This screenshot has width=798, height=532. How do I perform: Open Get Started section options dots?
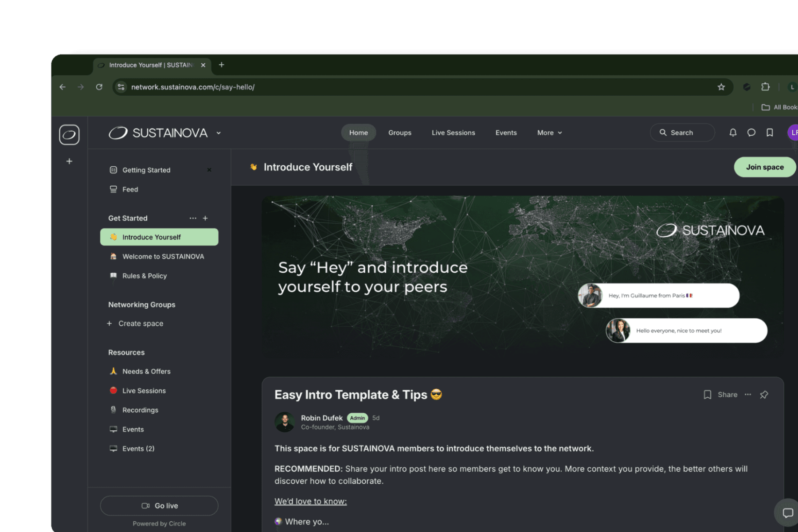tap(193, 218)
